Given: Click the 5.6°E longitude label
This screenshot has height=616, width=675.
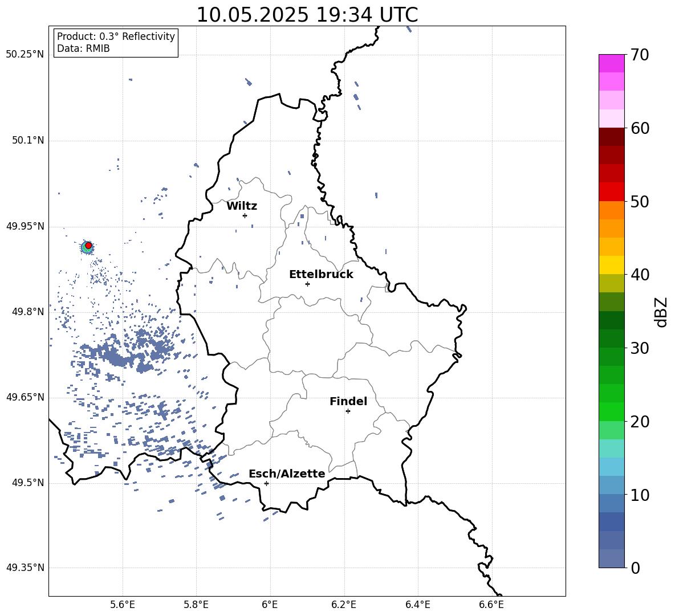Looking at the screenshot, I should 123,605.
